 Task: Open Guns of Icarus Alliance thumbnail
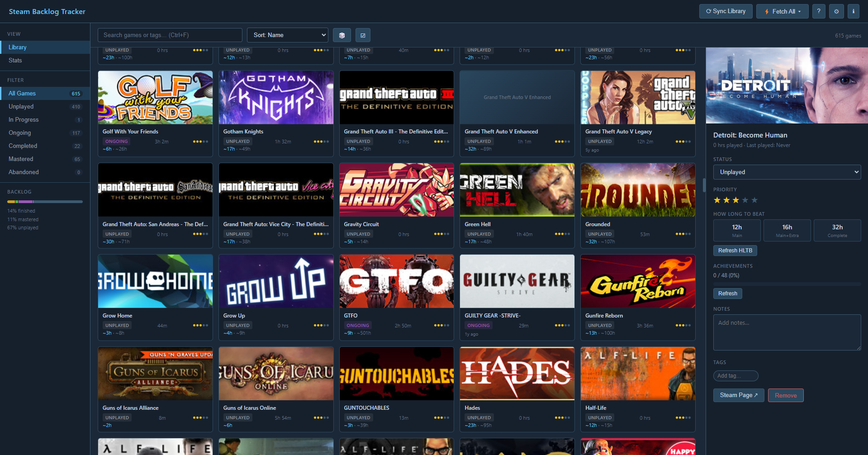click(x=155, y=374)
